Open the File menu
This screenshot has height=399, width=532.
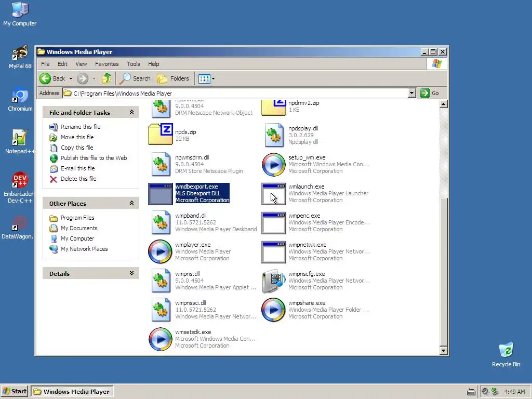(45, 64)
